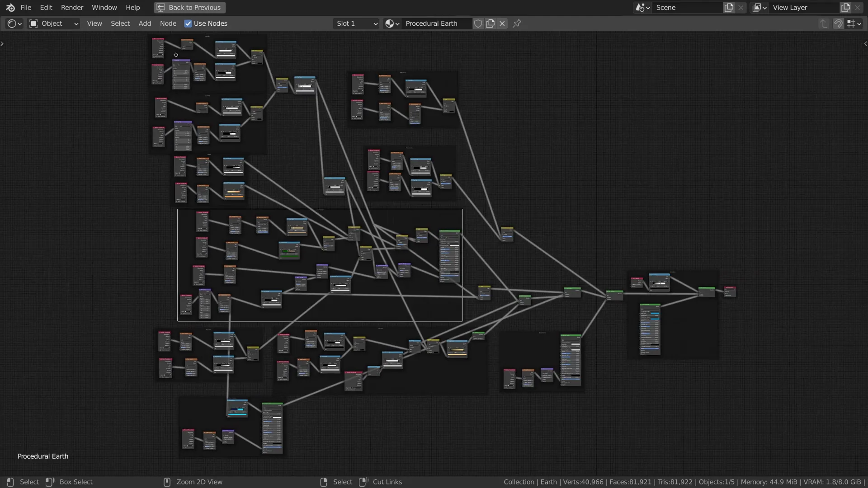The image size is (868, 488).
Task: Open the Node menu in the menu bar
Action: [168, 23]
